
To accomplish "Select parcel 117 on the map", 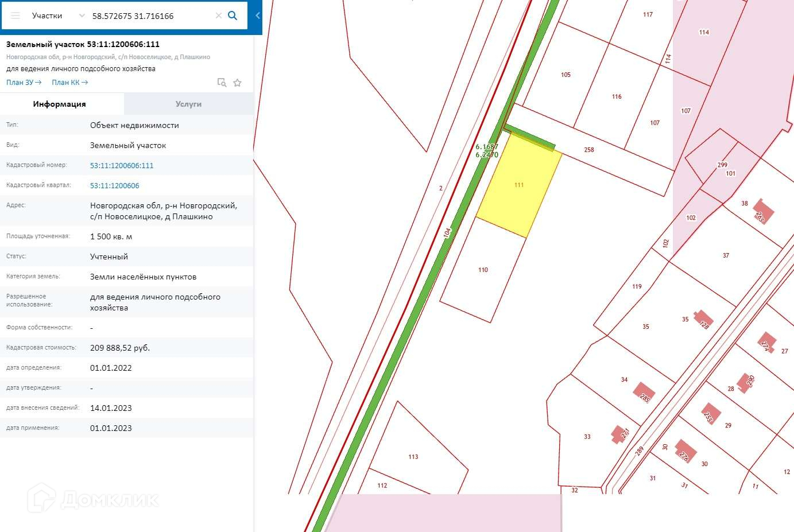I will [648, 15].
